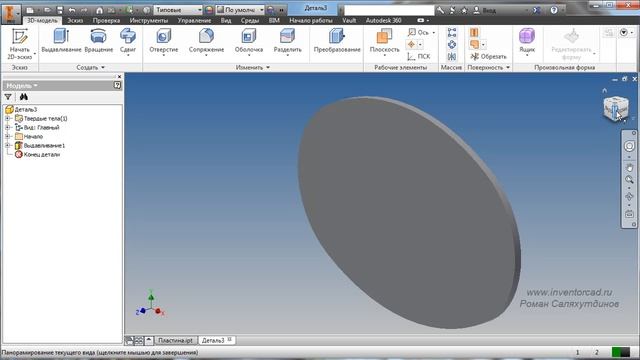Open the По умолчанию appearance dropdown
Image resolution: width=640 pixels, height=360 pixels.
click(x=240, y=10)
